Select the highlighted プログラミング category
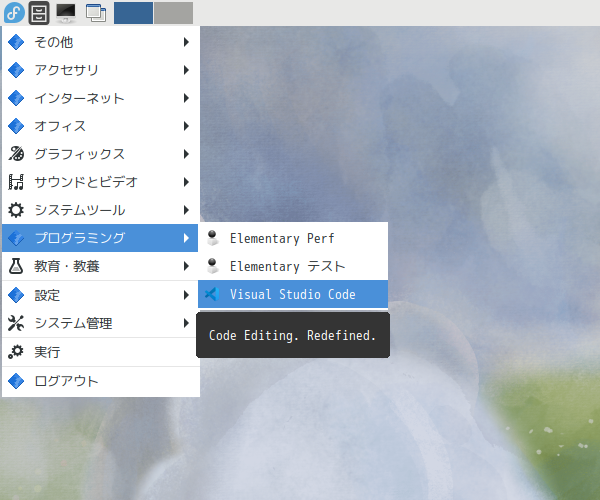The width and height of the screenshot is (600, 500). pos(100,238)
